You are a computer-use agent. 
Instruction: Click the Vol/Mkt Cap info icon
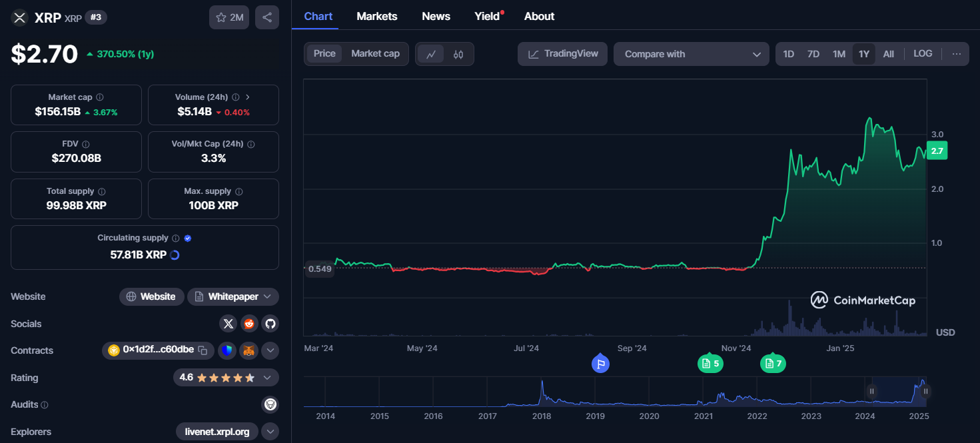point(250,144)
